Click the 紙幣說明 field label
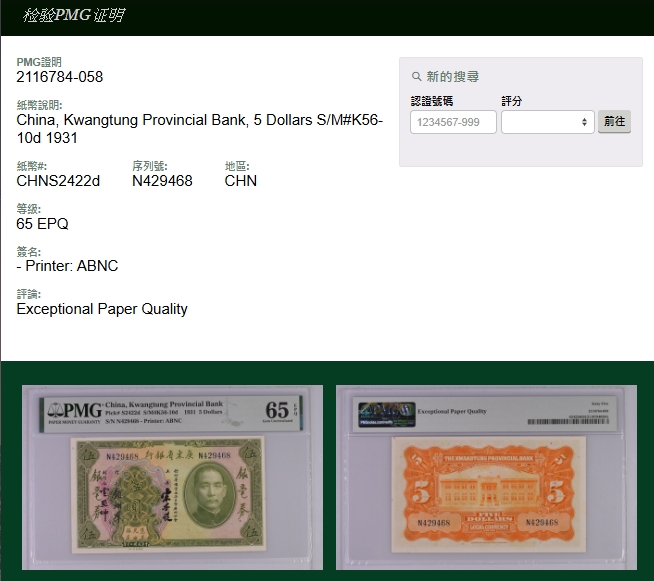The width and height of the screenshot is (654, 581). [x=39, y=105]
